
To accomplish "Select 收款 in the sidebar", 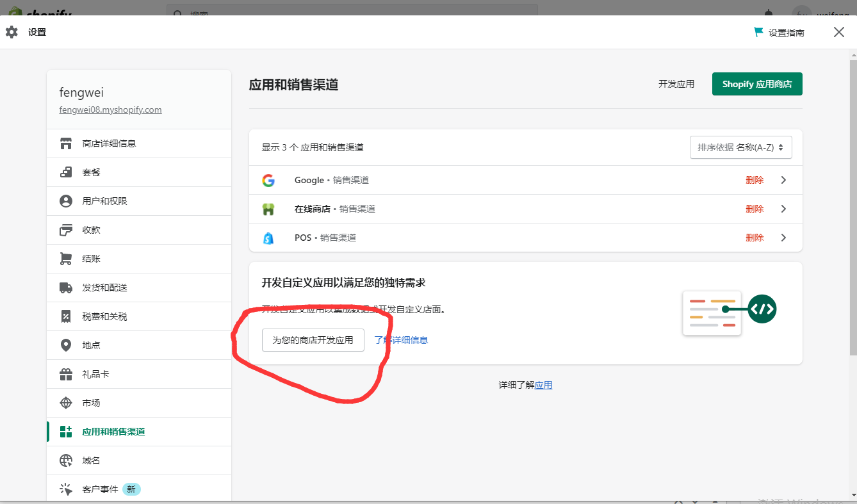I will pos(139,230).
